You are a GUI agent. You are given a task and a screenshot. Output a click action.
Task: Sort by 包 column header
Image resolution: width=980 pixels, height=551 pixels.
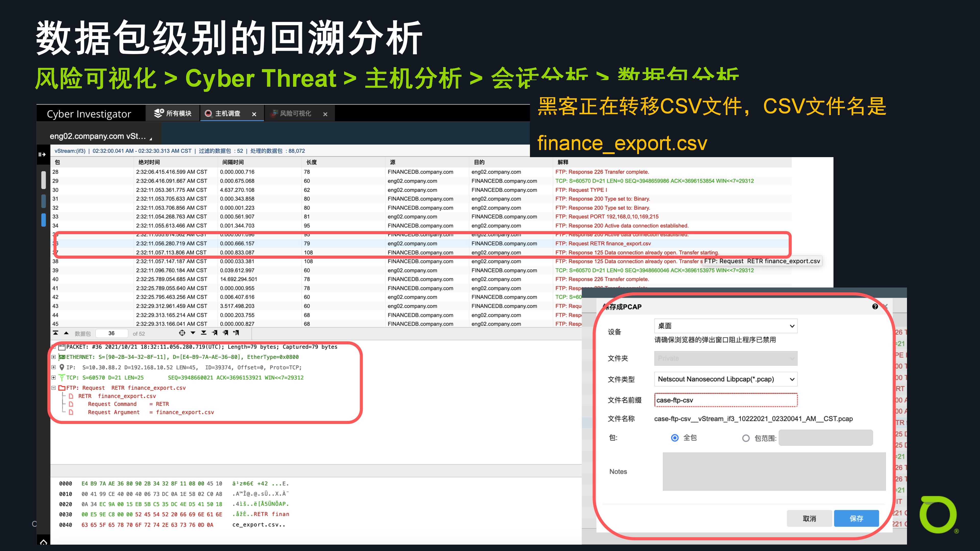[92, 162]
